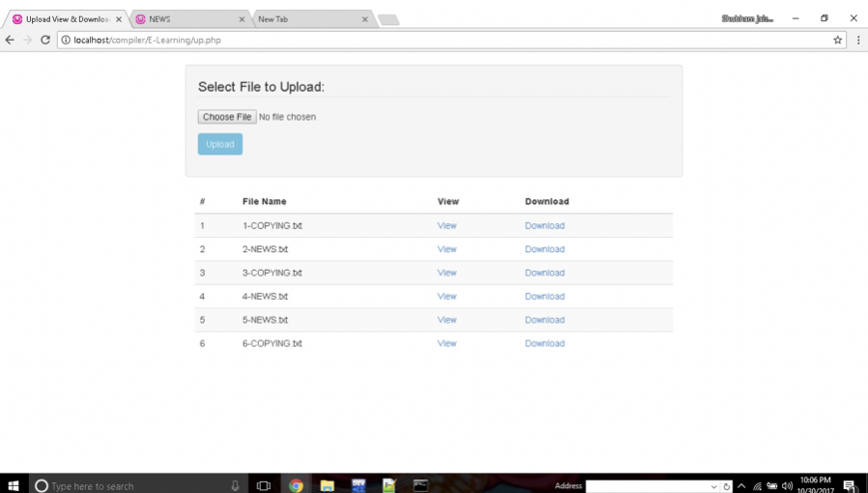Viewport: 868px width, 493px height.
Task: View the 6-COPYING.txt file
Action: coord(447,343)
